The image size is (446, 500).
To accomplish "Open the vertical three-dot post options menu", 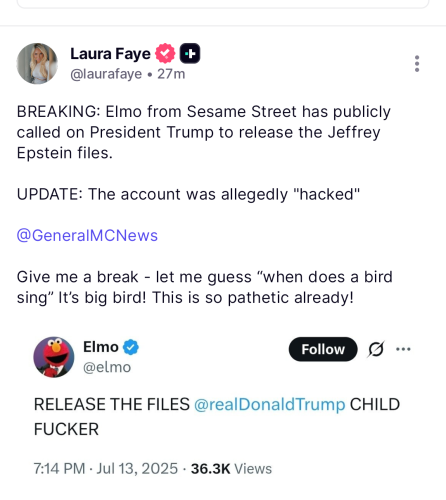I will [417, 64].
